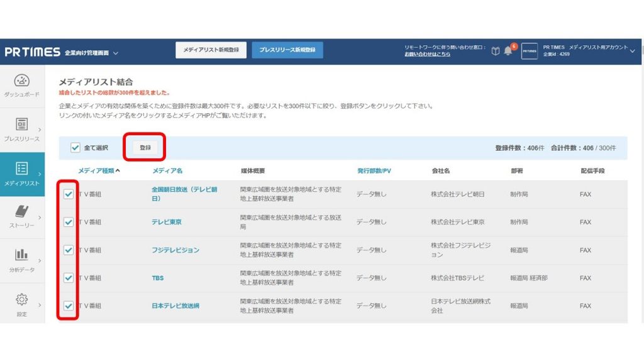Uncheck the 日本テレビ放送網 row checkbox
Screen dimensions: 644x362
pyautogui.click(x=69, y=306)
